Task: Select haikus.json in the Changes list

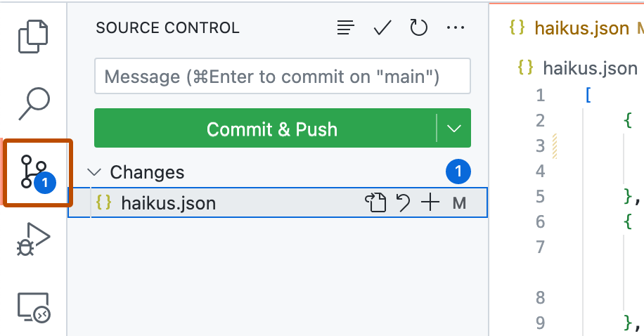Action: tap(169, 203)
